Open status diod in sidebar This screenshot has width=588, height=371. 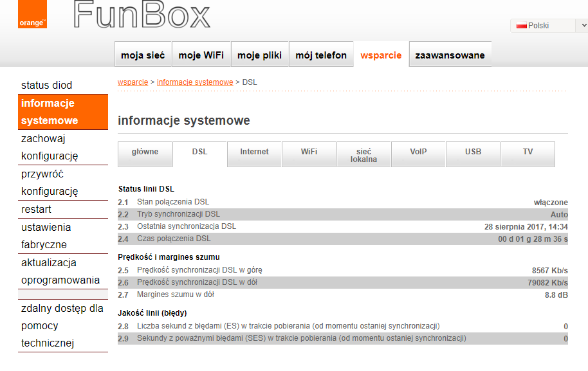coord(46,85)
